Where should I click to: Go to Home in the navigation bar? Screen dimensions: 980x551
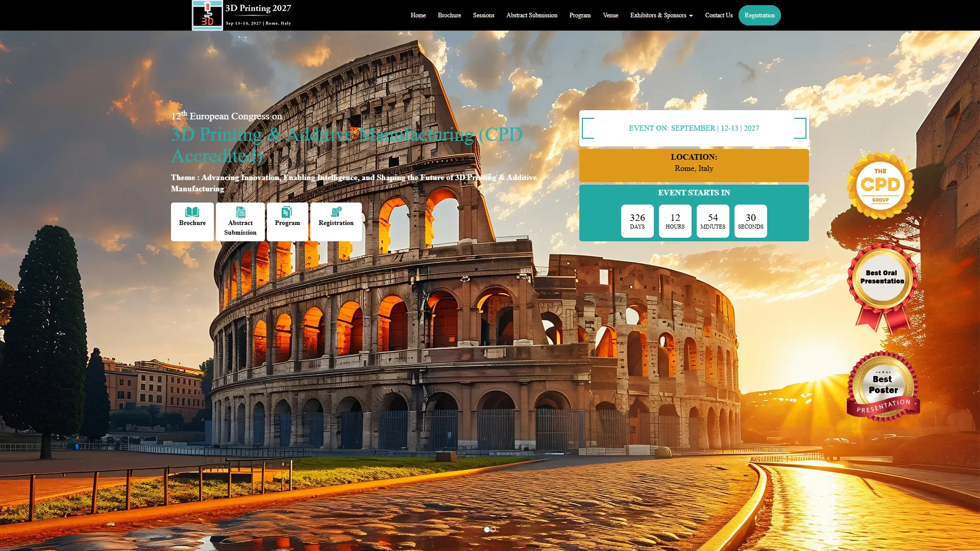point(418,15)
